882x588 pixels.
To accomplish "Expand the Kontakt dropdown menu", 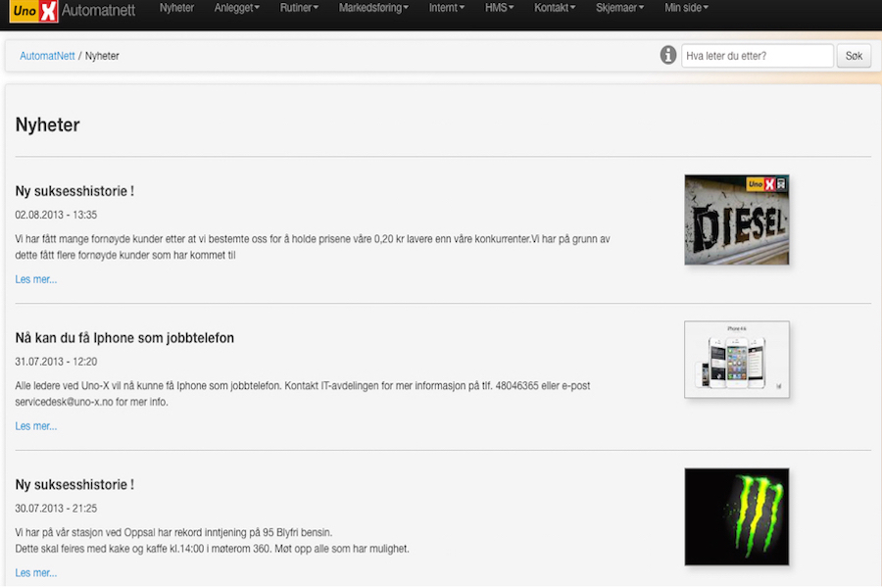I will pyautogui.click(x=555, y=8).
